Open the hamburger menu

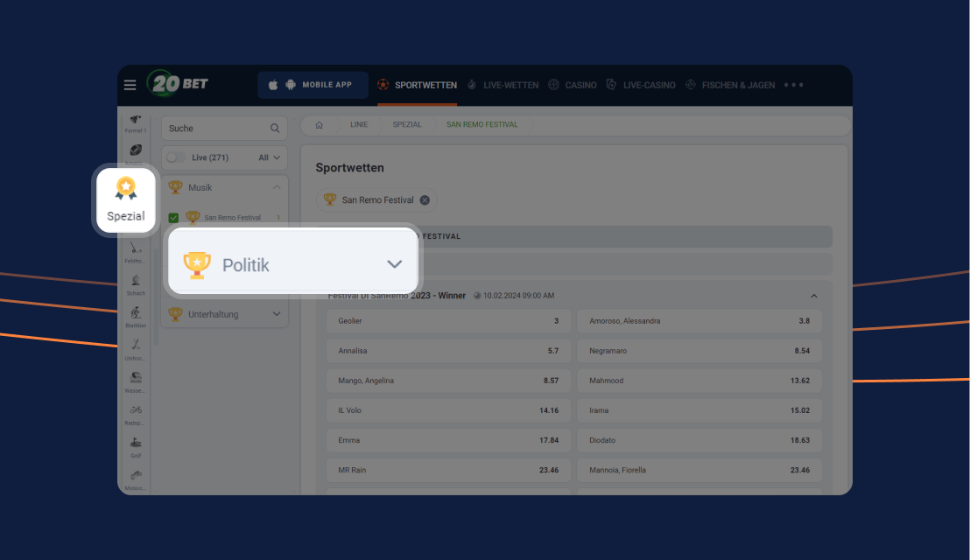tap(130, 85)
